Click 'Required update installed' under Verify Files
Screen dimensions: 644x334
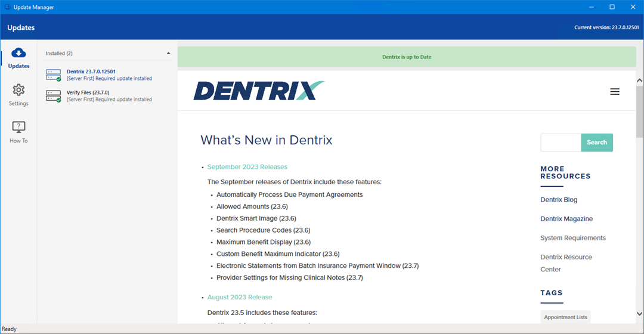123,100
